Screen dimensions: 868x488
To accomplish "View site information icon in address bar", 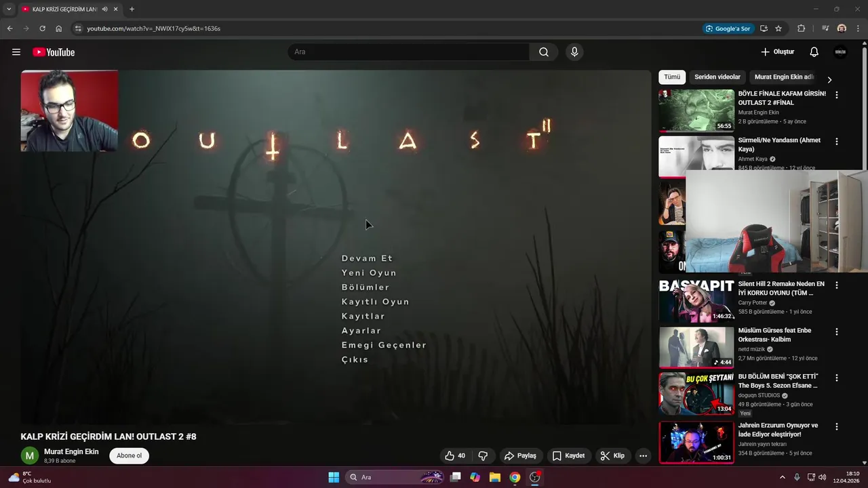I will (x=78, y=28).
